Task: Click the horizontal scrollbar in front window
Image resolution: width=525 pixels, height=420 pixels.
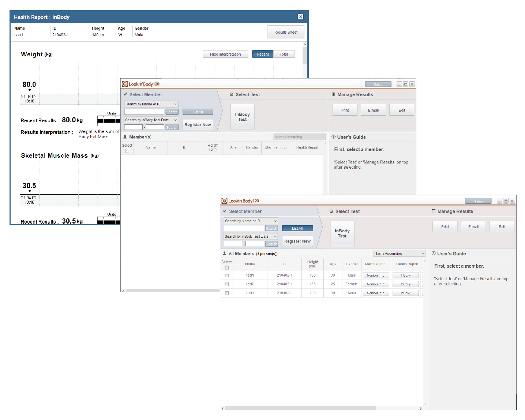Action: click(300, 408)
